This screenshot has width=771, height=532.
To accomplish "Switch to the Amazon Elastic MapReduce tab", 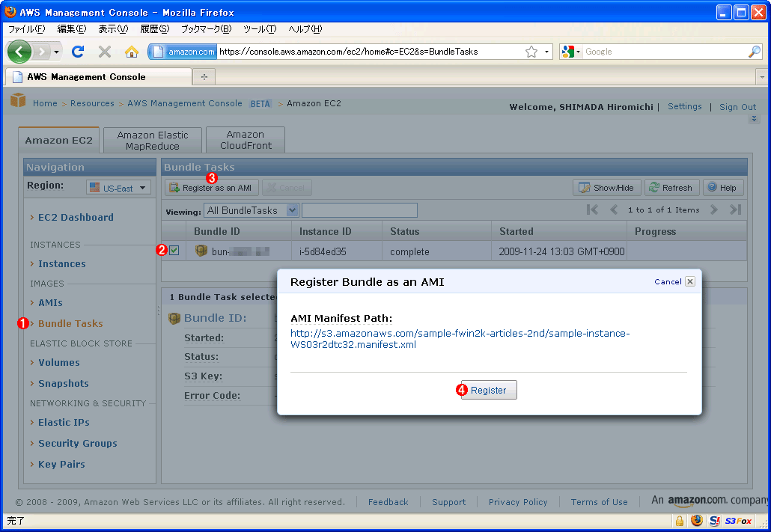I will pyautogui.click(x=153, y=140).
